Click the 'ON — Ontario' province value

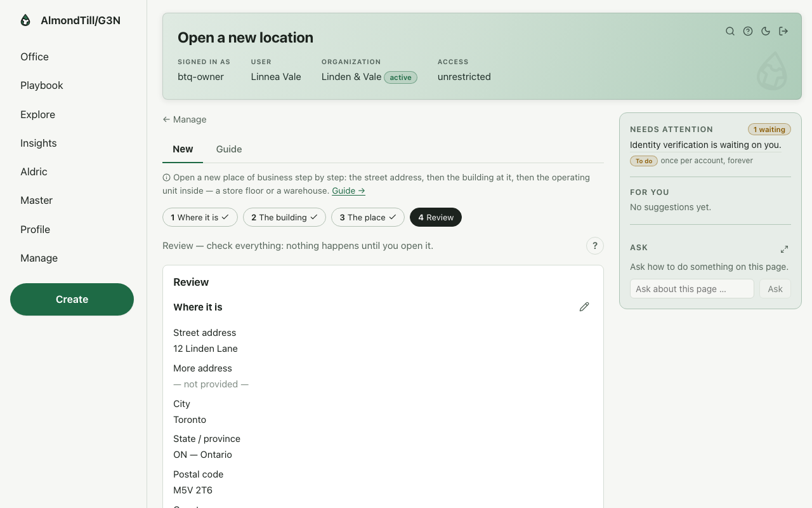[x=203, y=455]
